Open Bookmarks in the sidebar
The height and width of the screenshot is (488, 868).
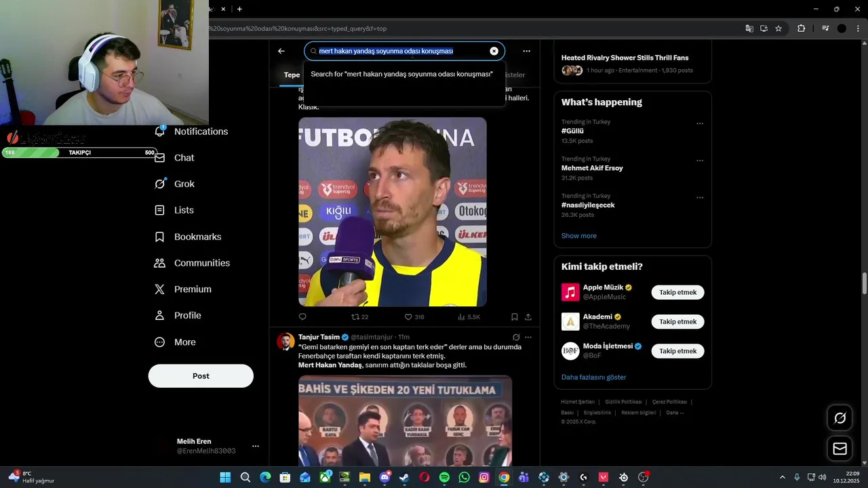189,237
